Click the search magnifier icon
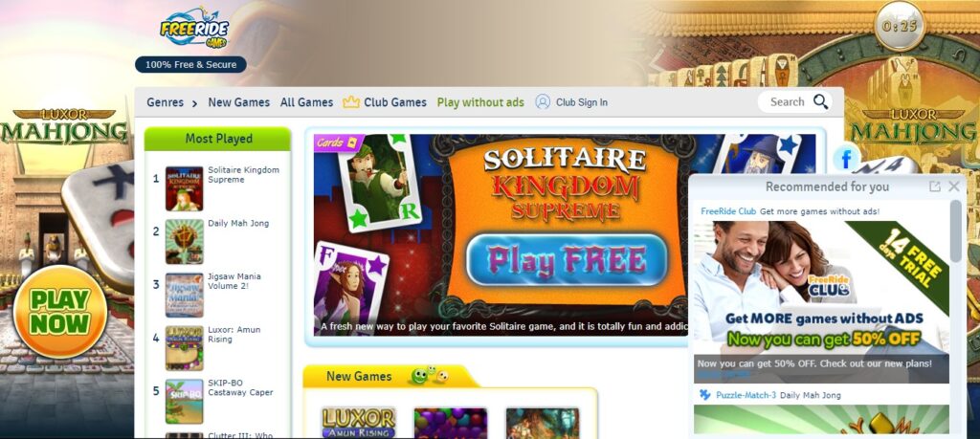The height and width of the screenshot is (439, 980). coord(820,101)
